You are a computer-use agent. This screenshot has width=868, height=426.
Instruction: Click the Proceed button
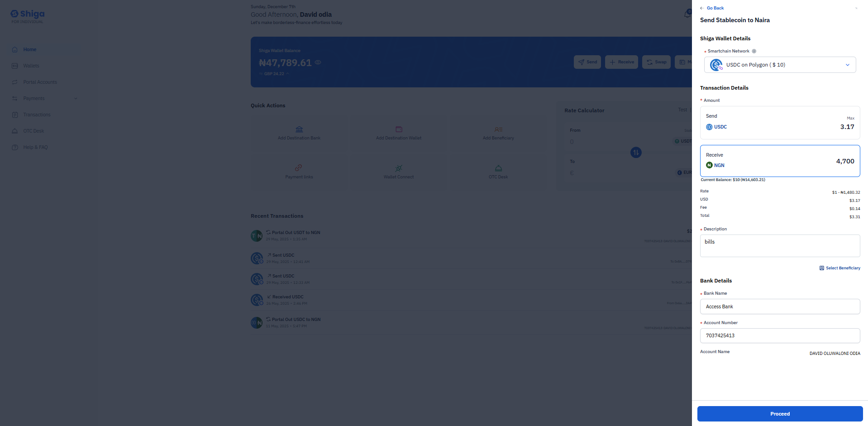coord(780,414)
